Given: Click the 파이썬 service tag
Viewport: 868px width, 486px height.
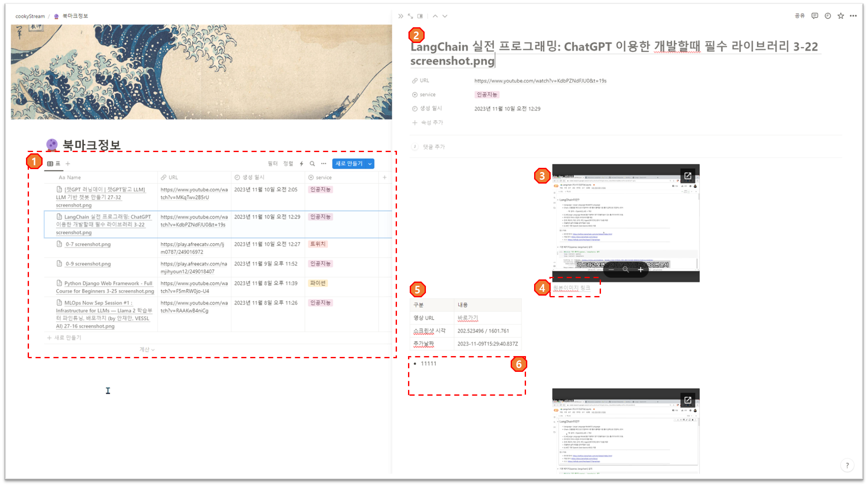Looking at the screenshot, I should [x=318, y=283].
